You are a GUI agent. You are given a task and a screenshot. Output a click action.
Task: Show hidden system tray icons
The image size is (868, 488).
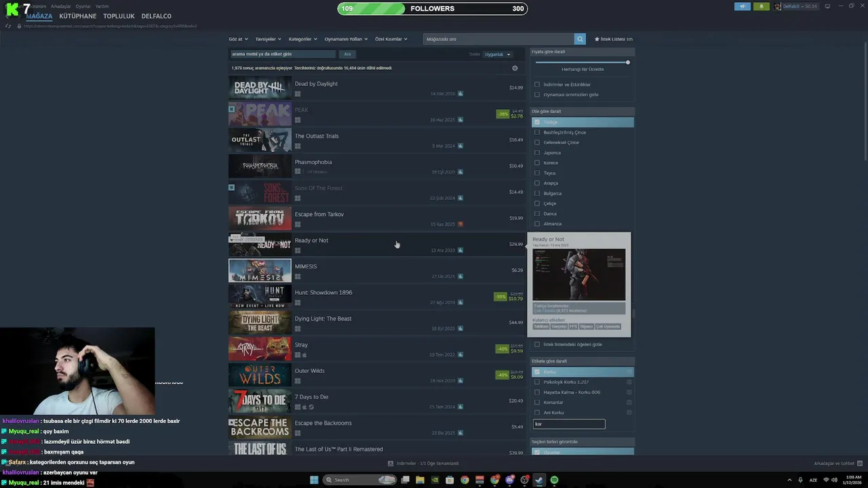pyautogui.click(x=789, y=480)
